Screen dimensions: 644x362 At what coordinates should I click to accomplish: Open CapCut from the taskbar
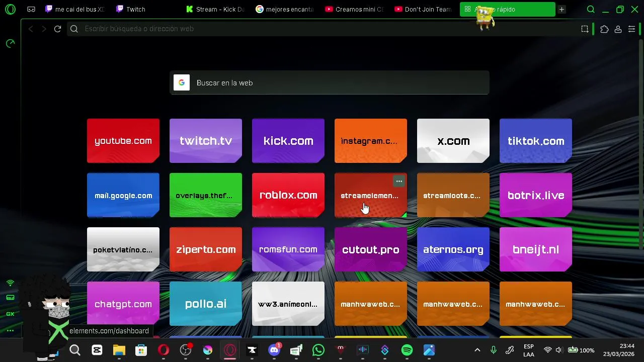[x=97, y=350]
